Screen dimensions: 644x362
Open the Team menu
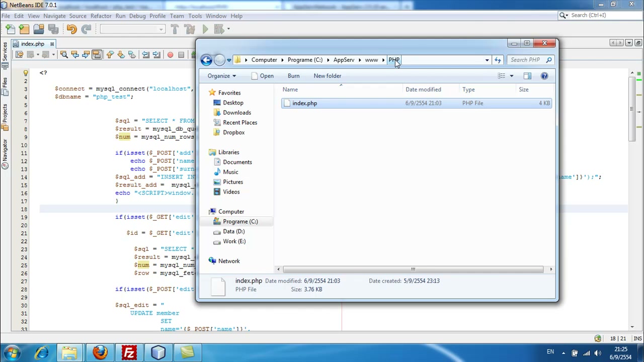point(177,16)
